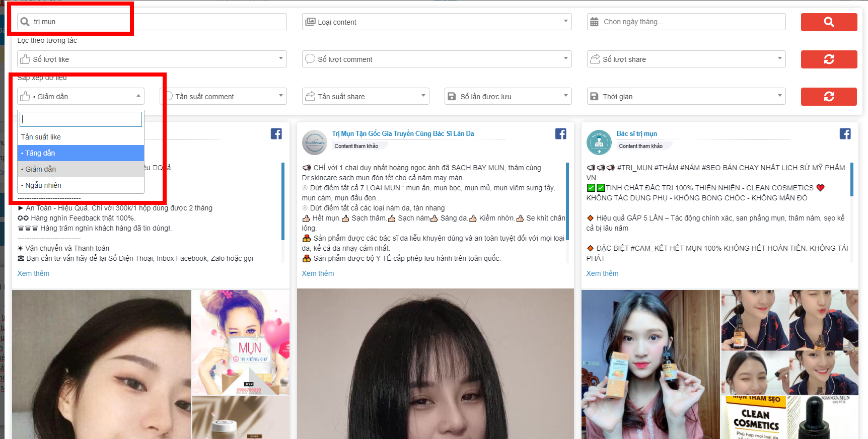868x439 pixels.
Task: Click 'Xem thêm' on Trị Mụn Tận Gốc post
Action: [x=318, y=273]
